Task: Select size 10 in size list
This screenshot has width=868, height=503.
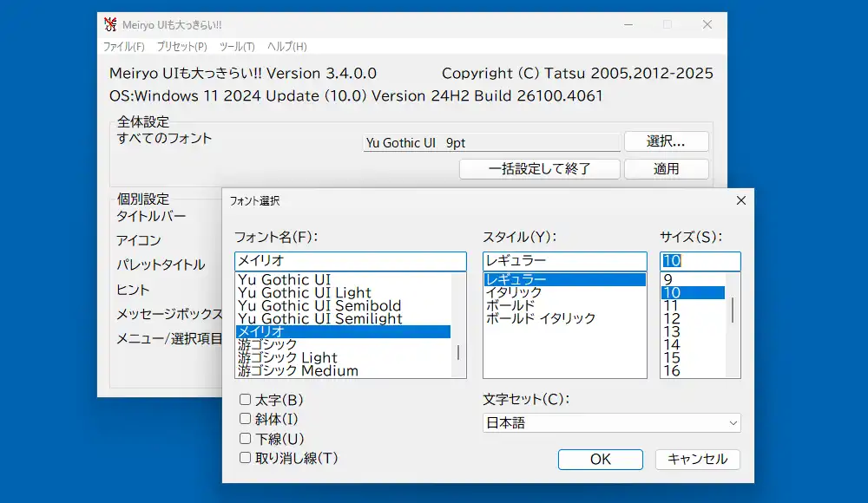Action: click(x=693, y=293)
